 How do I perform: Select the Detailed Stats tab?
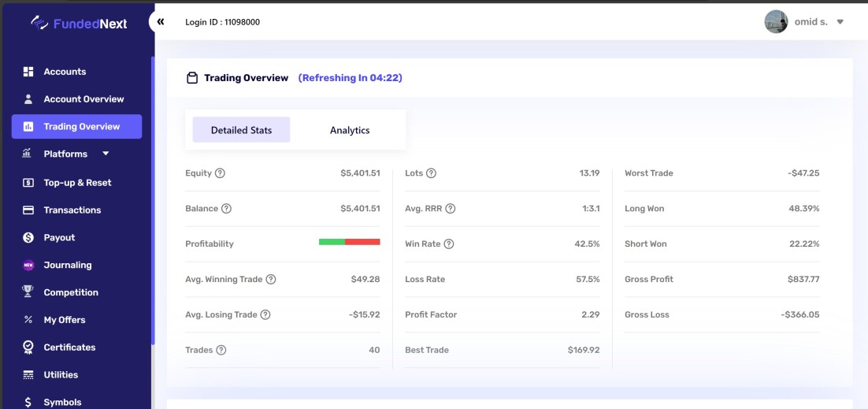241,130
